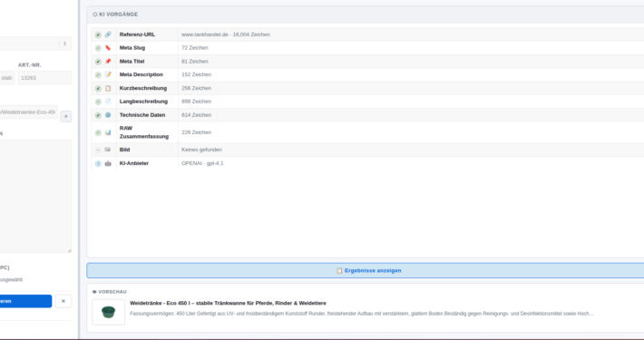
Task: Click the value www.tankhandel.de - 16,004 Zeichen
Action: point(226,34)
